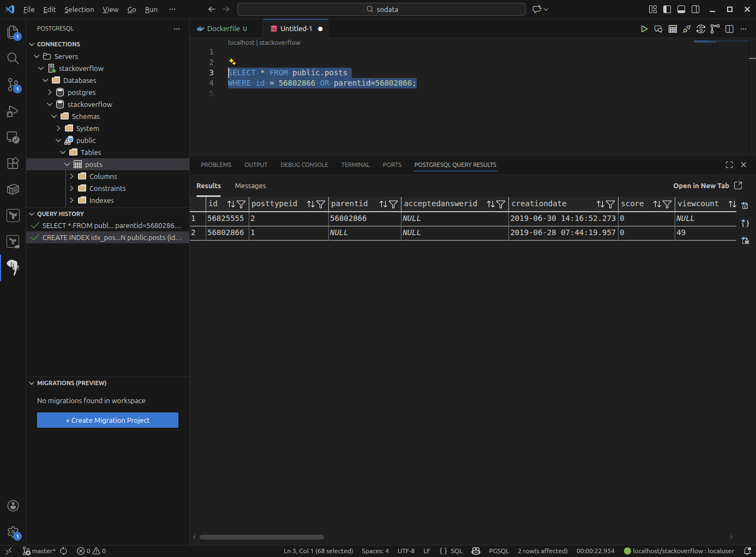Expand the postgres database node

pos(50,92)
